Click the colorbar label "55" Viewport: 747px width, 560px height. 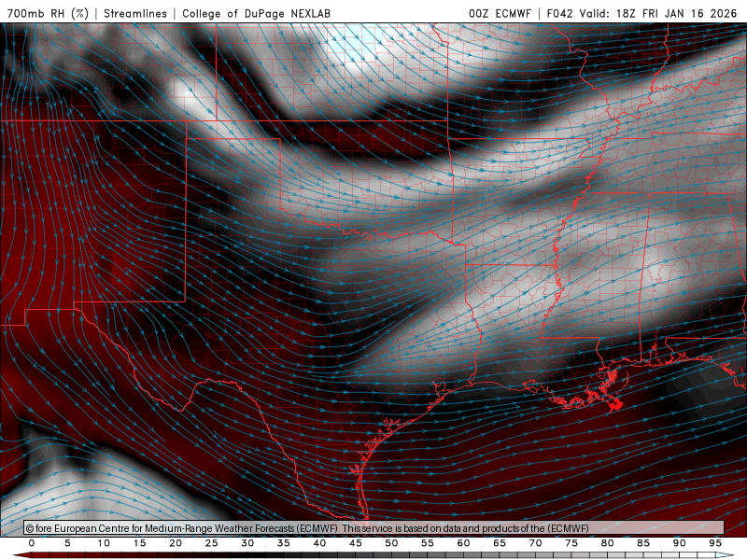coord(428,543)
